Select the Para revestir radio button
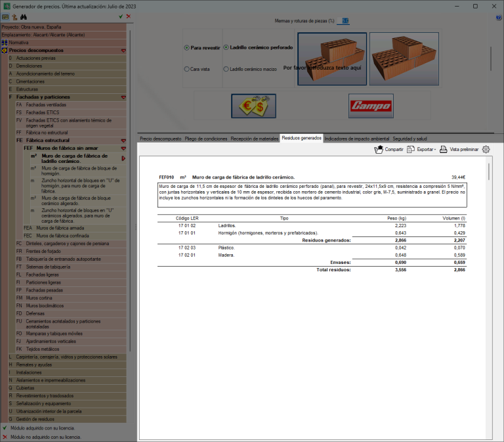Image resolution: width=504 pixels, height=442 pixels. click(187, 47)
